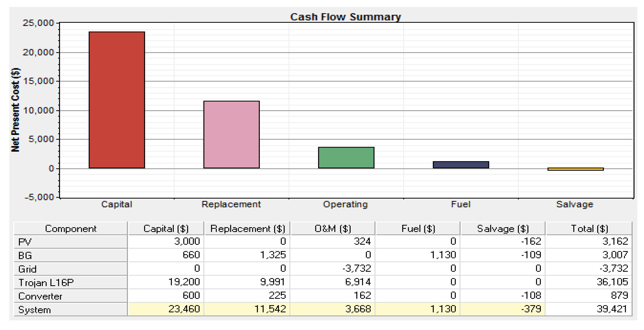This screenshot has width=644, height=330.
Task: Click the Total ($) column header
Action: [589, 229]
